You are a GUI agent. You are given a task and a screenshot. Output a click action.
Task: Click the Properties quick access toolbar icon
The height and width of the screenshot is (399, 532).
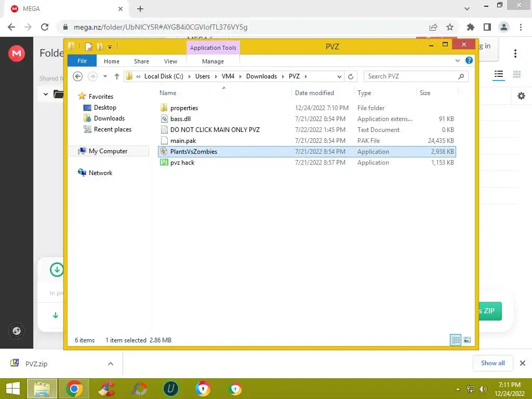88,46
